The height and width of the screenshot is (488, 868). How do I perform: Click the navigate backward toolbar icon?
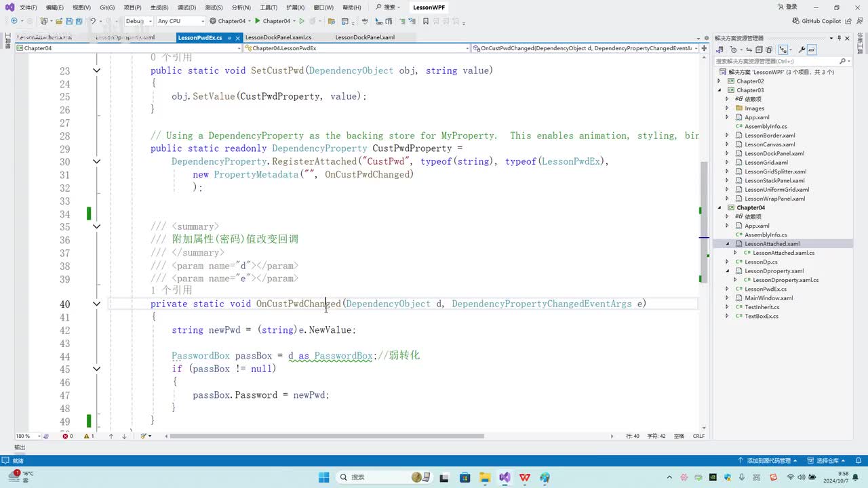pyautogui.click(x=14, y=21)
